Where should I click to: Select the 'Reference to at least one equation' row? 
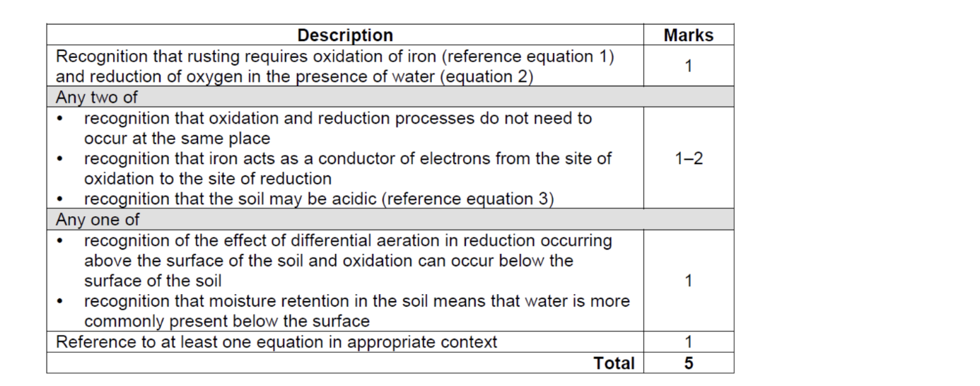(x=276, y=342)
